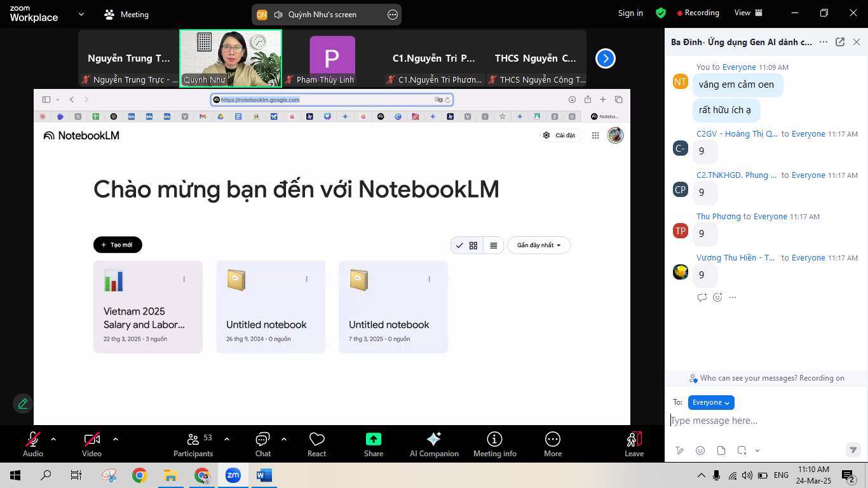Click the annotate pencil icon
This screenshot has height=488, width=868.
(x=23, y=403)
